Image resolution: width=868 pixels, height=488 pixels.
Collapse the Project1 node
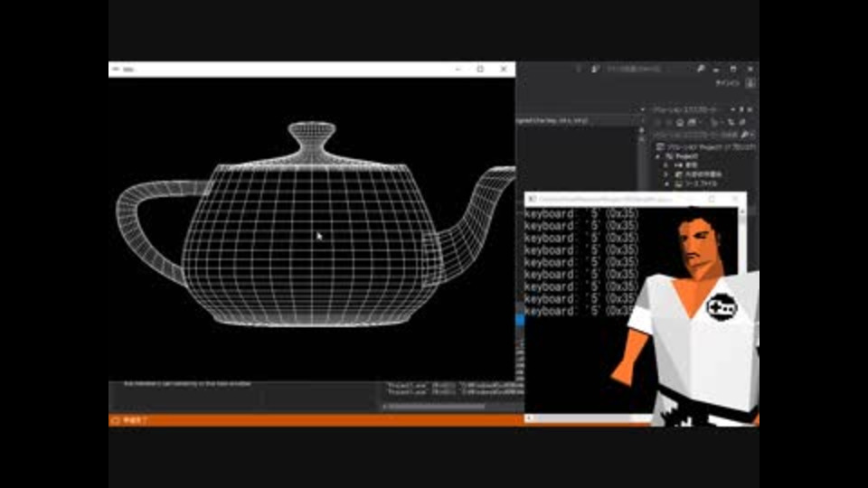point(657,156)
